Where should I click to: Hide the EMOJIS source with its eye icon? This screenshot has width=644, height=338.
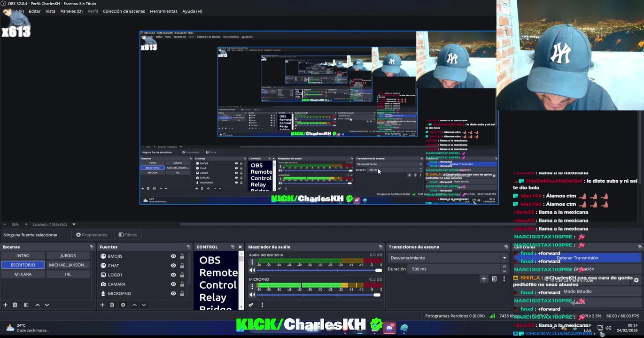coord(173,256)
